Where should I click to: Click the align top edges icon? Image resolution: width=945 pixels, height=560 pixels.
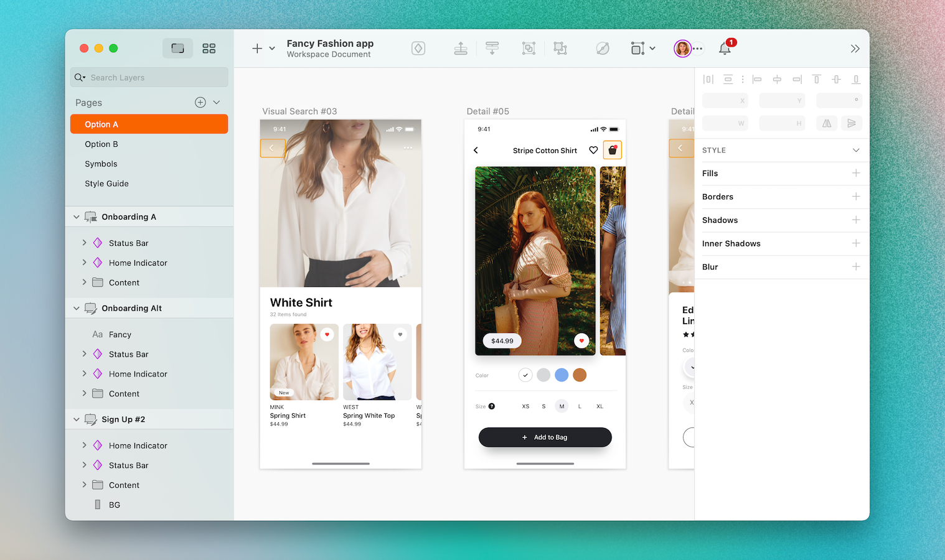(x=816, y=79)
